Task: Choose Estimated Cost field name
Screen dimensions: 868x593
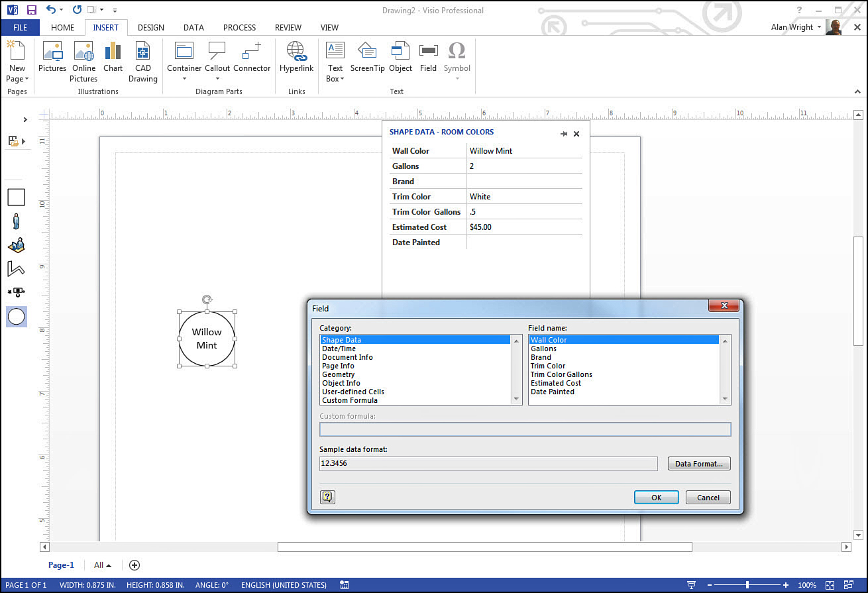Action: coord(624,383)
